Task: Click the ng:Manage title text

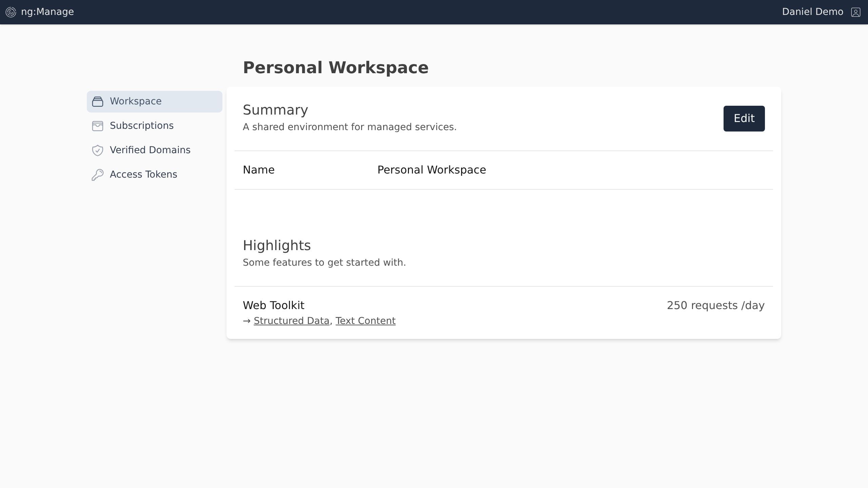Action: 47,12
